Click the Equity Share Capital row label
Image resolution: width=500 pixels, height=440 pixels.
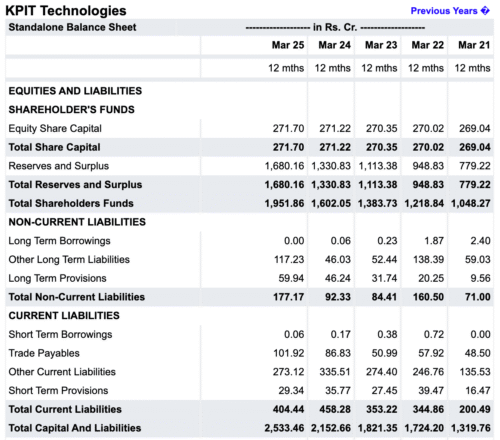pos(55,128)
